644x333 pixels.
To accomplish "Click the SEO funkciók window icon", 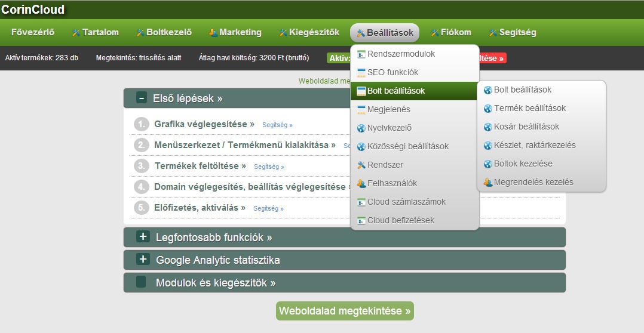I will 361,73.
